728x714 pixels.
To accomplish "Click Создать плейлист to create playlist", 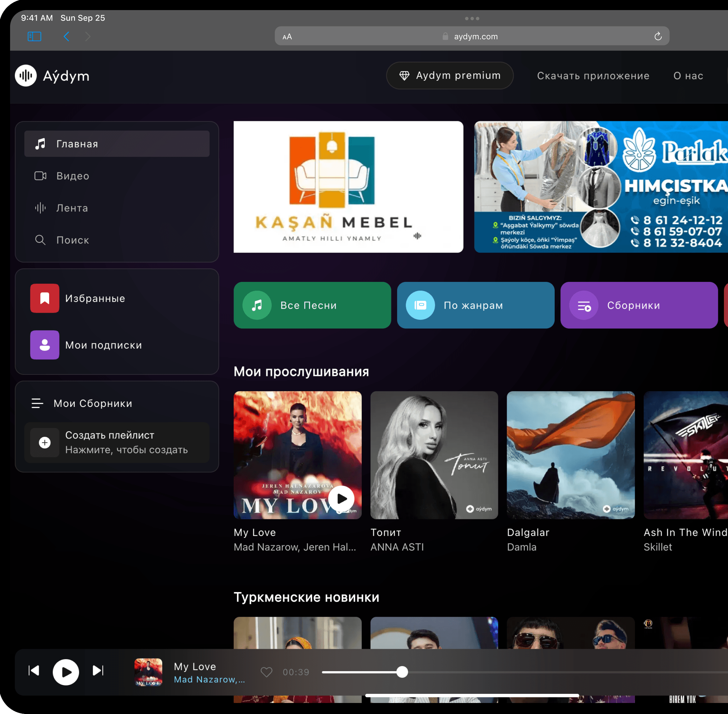I will tap(117, 443).
